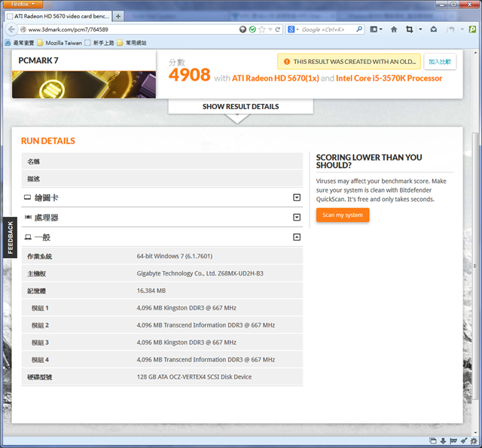The width and height of the screenshot is (482, 448).
Task: Open ATI Radeon HD 5670(1x) link
Action: 275,78
